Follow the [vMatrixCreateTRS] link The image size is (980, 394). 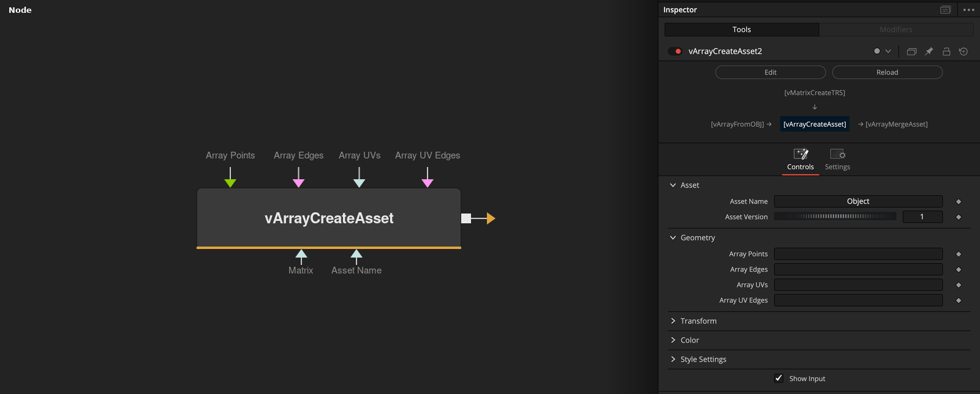815,93
